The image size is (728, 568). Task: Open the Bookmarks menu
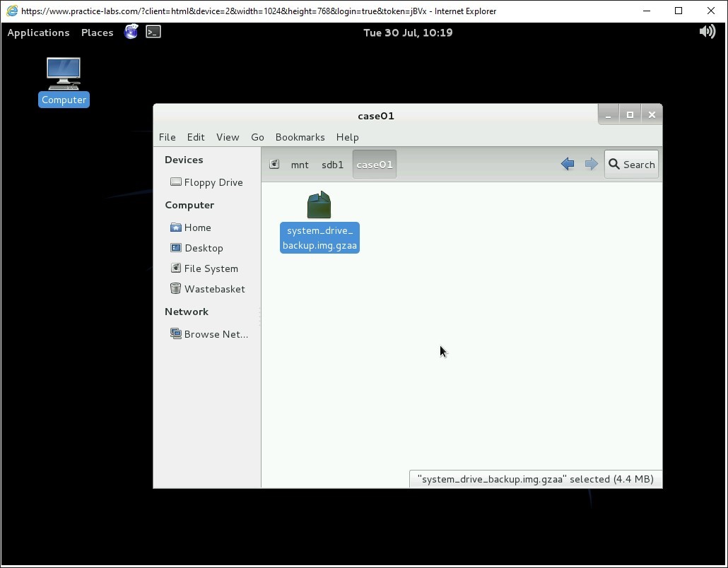coord(300,137)
